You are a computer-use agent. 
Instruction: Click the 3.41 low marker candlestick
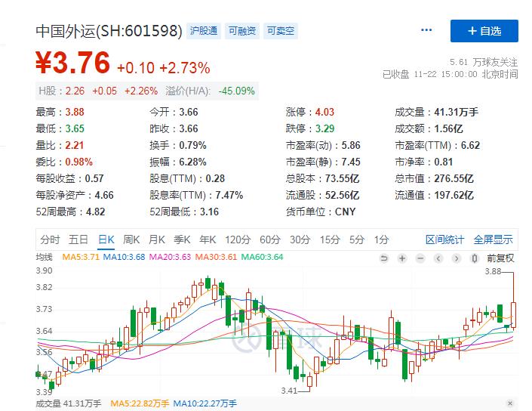[309, 381]
